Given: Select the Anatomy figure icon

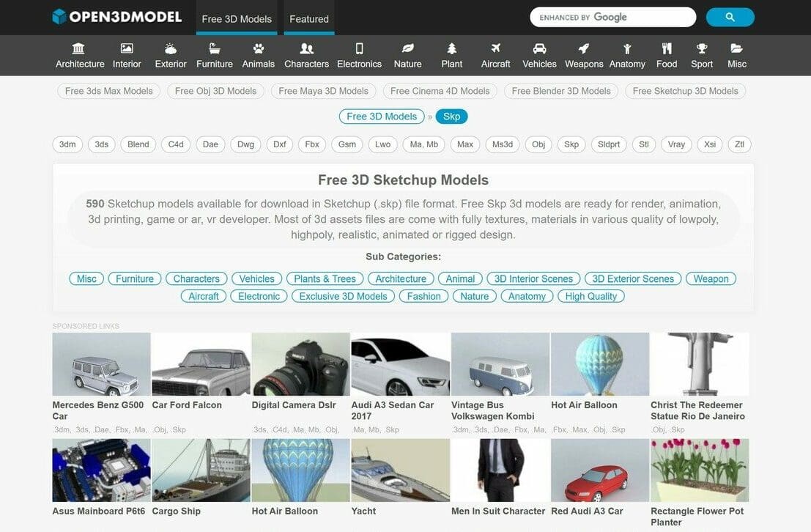Looking at the screenshot, I should 627,48.
